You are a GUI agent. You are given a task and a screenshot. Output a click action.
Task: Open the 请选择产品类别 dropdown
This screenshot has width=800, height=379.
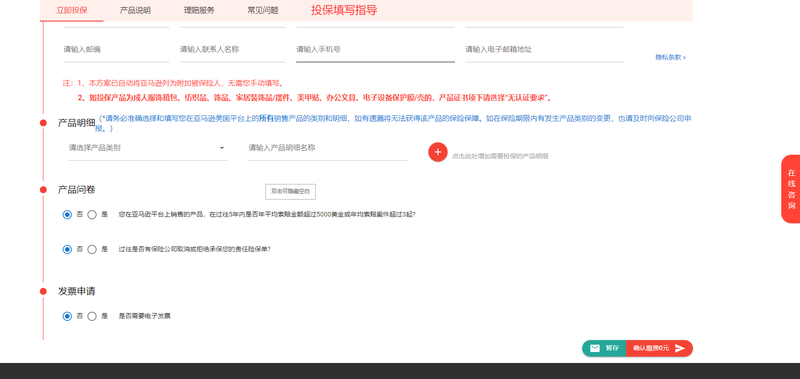(148, 148)
